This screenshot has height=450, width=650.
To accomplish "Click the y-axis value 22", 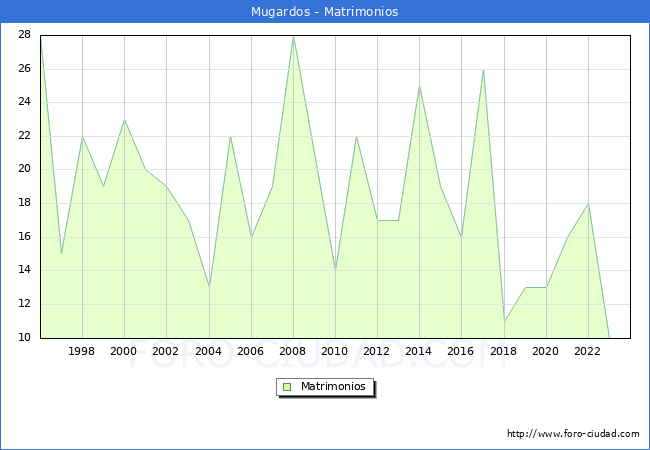I will (24, 136).
